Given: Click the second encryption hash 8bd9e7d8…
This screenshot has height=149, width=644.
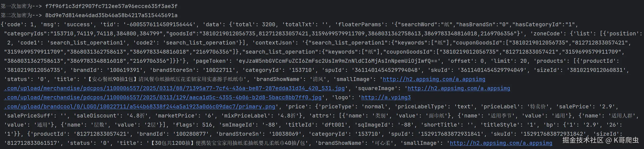Looking at the screenshot, I should tap(111, 15).
